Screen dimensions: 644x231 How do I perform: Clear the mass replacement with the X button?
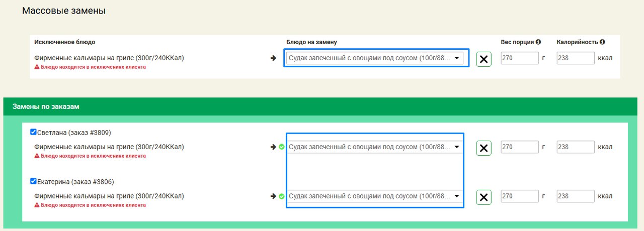484,59
